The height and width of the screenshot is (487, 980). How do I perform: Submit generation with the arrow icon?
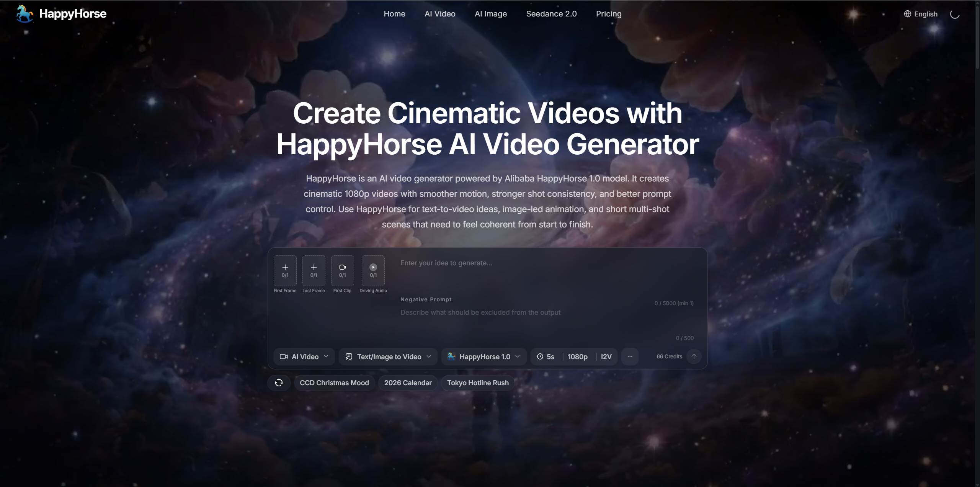[x=694, y=356]
